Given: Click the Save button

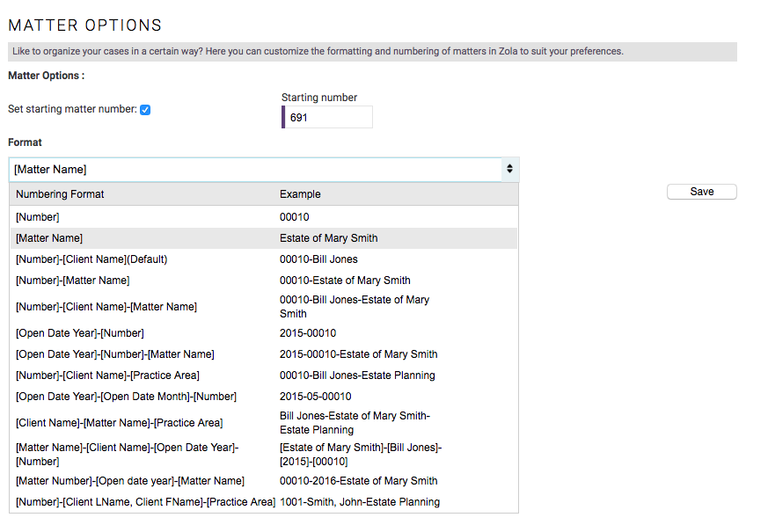Looking at the screenshot, I should 701,192.
